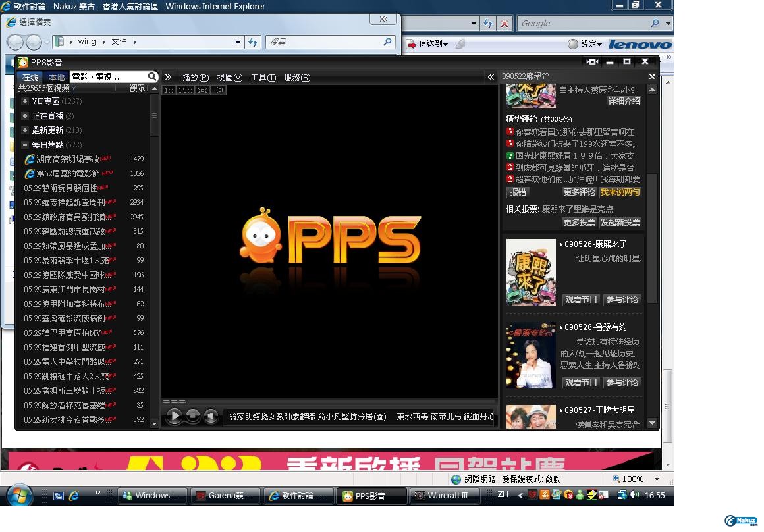Viewport: 764px width, 532px height.
Task: Click the 更多评论 button
Action: [579, 192]
